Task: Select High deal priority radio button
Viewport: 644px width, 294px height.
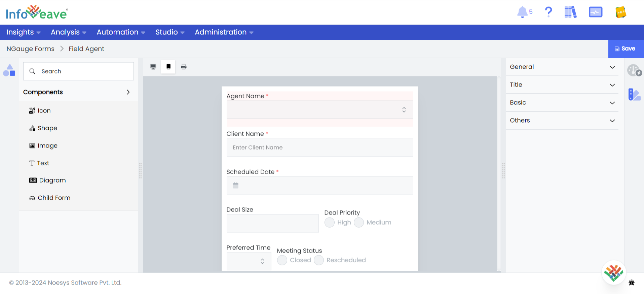Action: coord(330,223)
